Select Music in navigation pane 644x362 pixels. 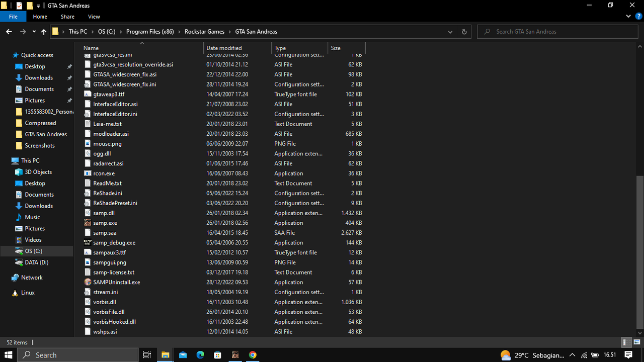32,217
